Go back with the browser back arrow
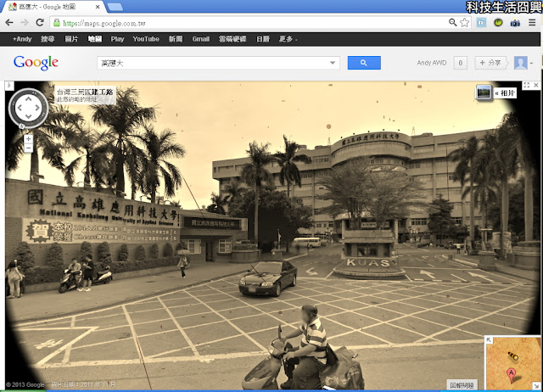543x392 pixels. [x=9, y=23]
